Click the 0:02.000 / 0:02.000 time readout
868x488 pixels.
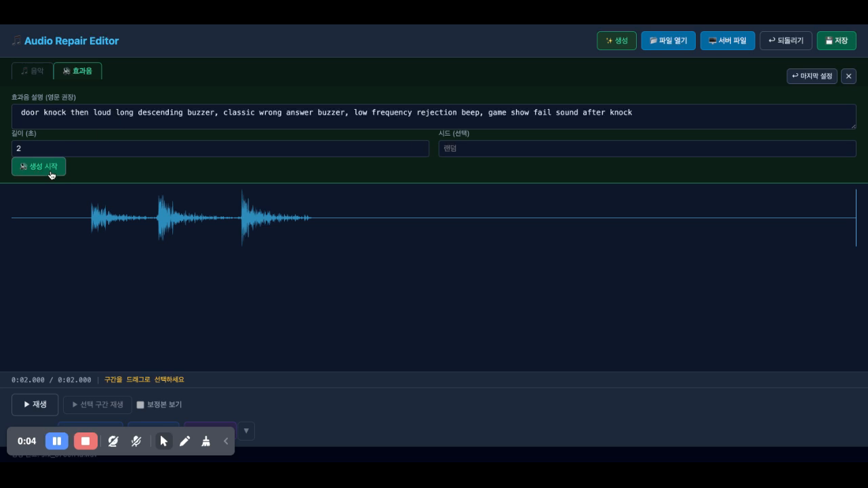[52, 380]
